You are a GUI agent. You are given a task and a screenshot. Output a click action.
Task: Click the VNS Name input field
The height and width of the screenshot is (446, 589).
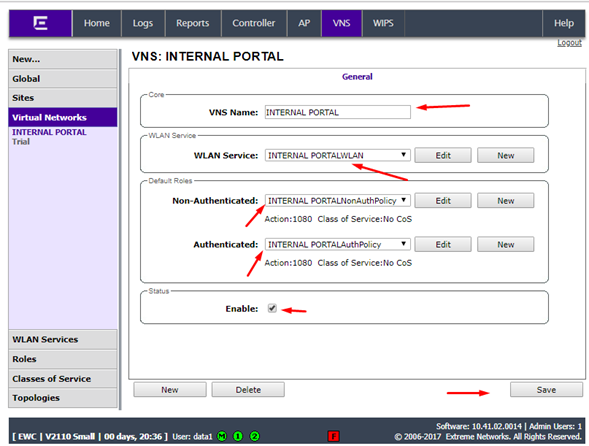click(337, 112)
